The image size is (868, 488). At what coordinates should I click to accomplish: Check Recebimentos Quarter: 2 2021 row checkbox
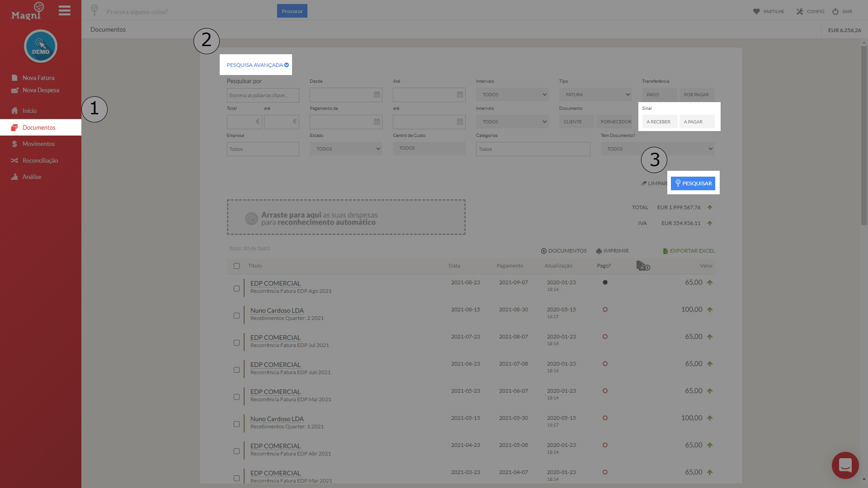click(236, 316)
